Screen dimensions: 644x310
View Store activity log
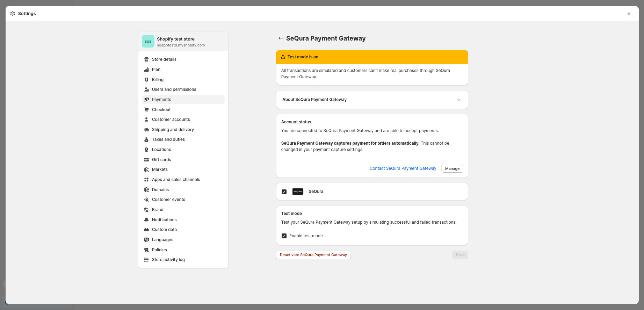[x=183, y=260]
